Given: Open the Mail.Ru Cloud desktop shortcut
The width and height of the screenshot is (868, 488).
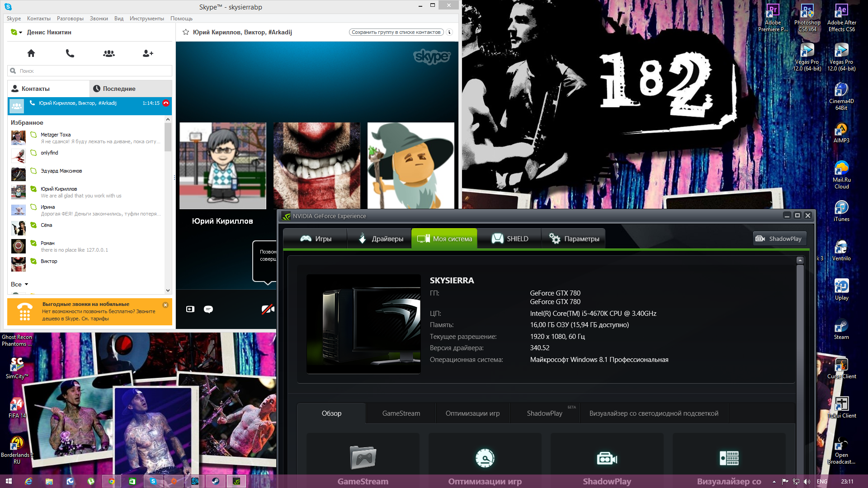Looking at the screenshot, I should coord(841,175).
